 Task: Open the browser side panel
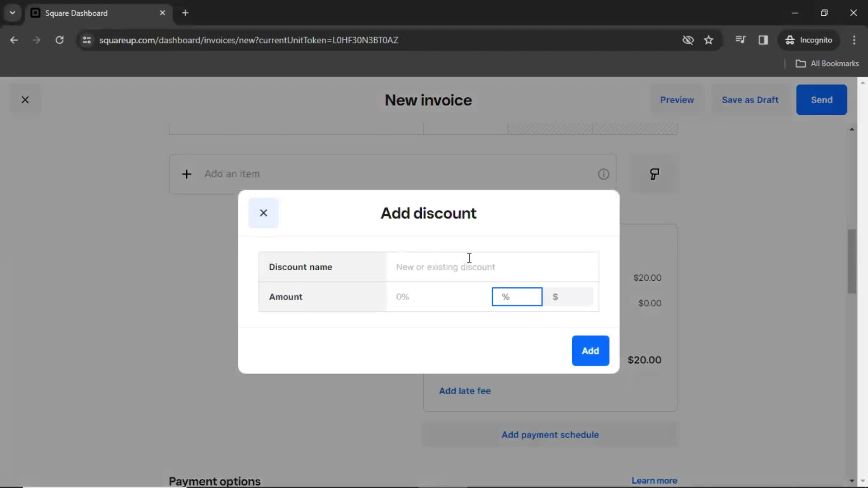point(763,40)
